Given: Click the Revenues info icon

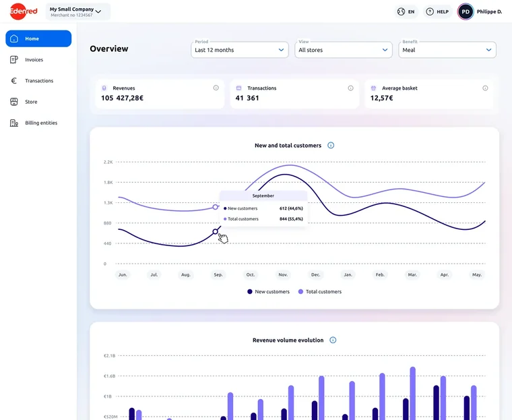Looking at the screenshot, I should tap(216, 88).
